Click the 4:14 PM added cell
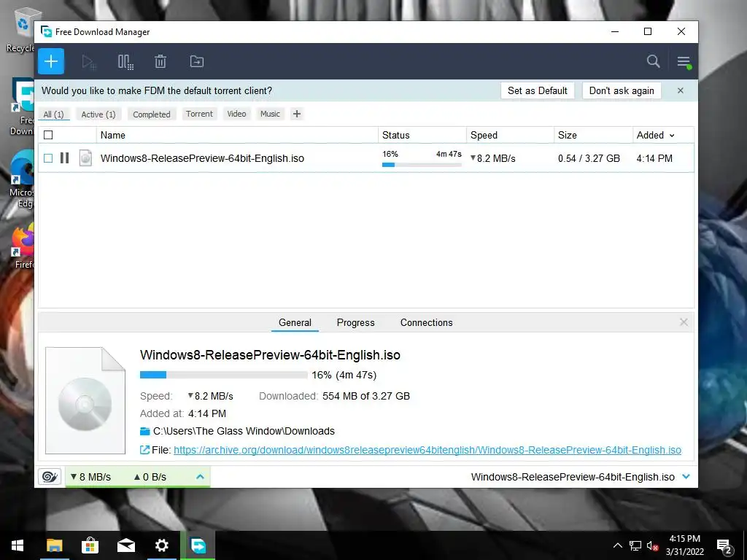747x560 pixels. pyautogui.click(x=654, y=158)
